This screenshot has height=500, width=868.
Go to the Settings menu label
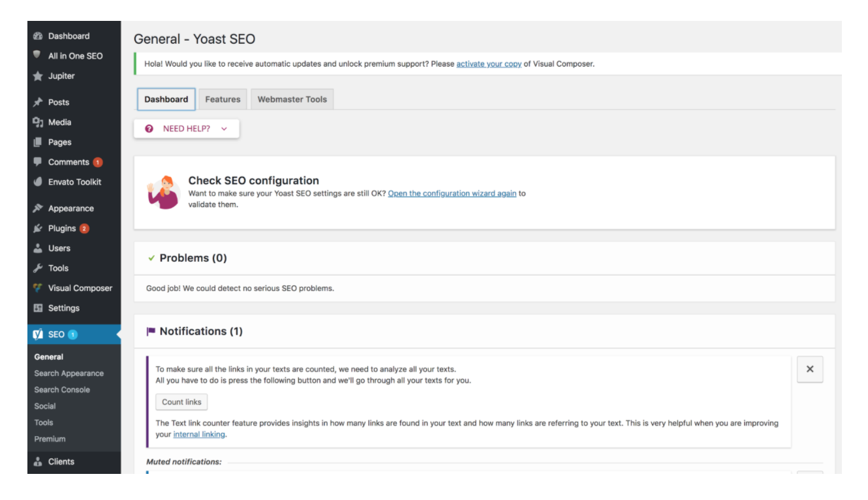click(64, 308)
